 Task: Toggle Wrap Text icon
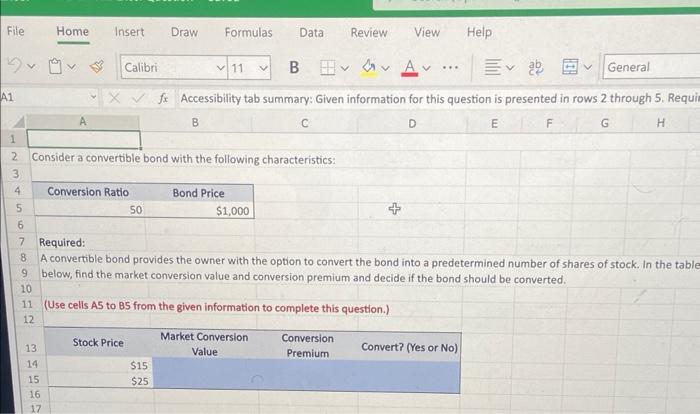pyautogui.click(x=536, y=67)
